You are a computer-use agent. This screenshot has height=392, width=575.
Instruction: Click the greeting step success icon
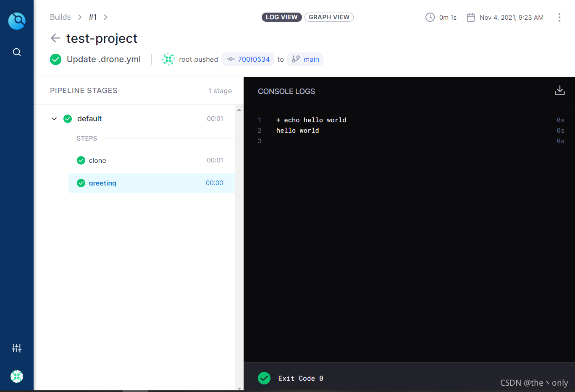tap(81, 183)
